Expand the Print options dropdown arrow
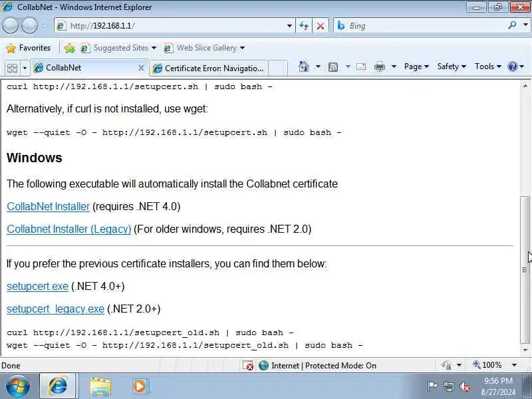Viewport: 532px width, 399px height. click(394, 66)
